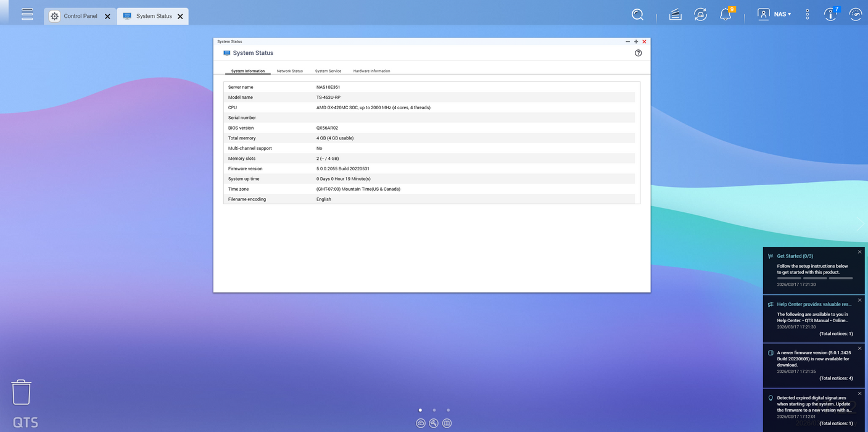
Task: Expand the NAS user dropdown
Action: 782,14
